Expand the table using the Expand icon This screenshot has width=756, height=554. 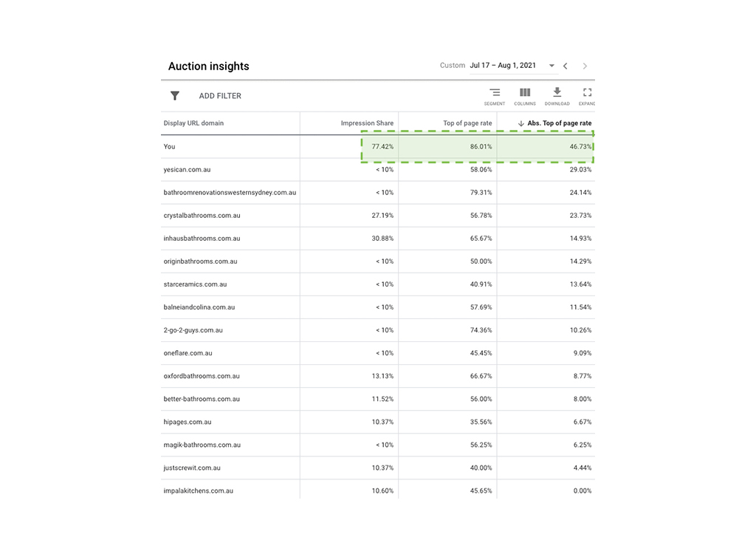587,93
